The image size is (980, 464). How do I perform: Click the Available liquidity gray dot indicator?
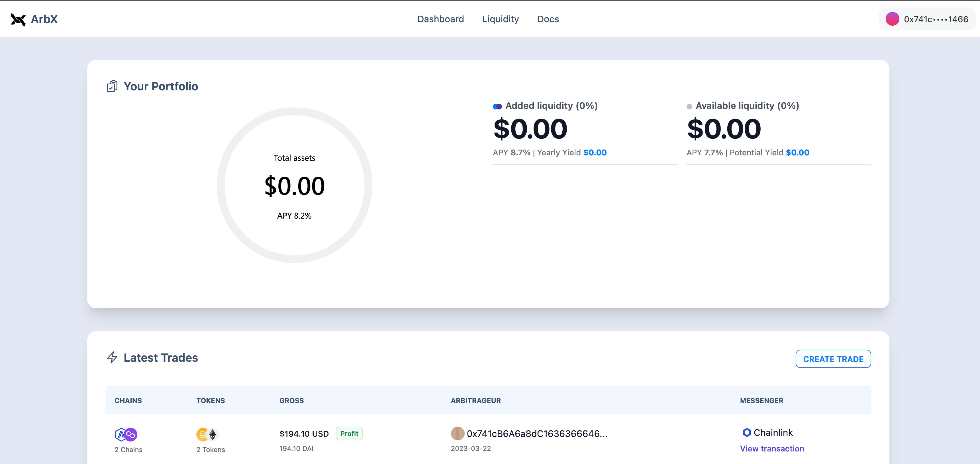point(689,107)
